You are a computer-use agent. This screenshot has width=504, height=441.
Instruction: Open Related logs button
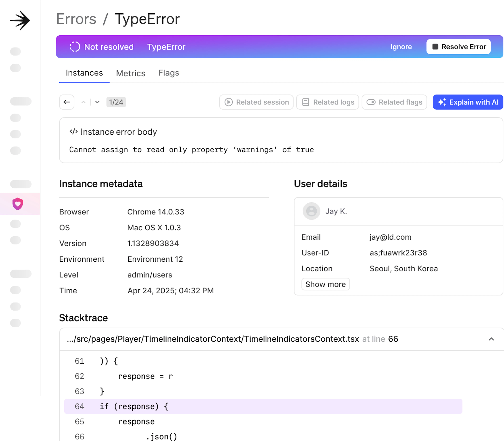328,102
